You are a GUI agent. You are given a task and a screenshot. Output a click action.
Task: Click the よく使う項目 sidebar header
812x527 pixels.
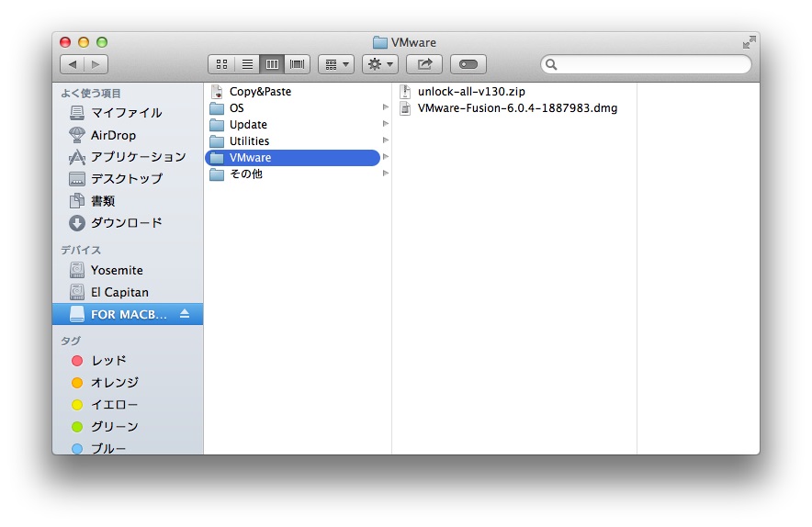point(91,93)
